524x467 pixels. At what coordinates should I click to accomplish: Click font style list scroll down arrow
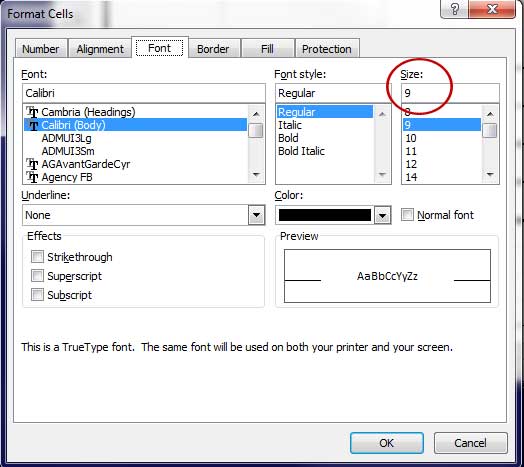tap(382, 174)
